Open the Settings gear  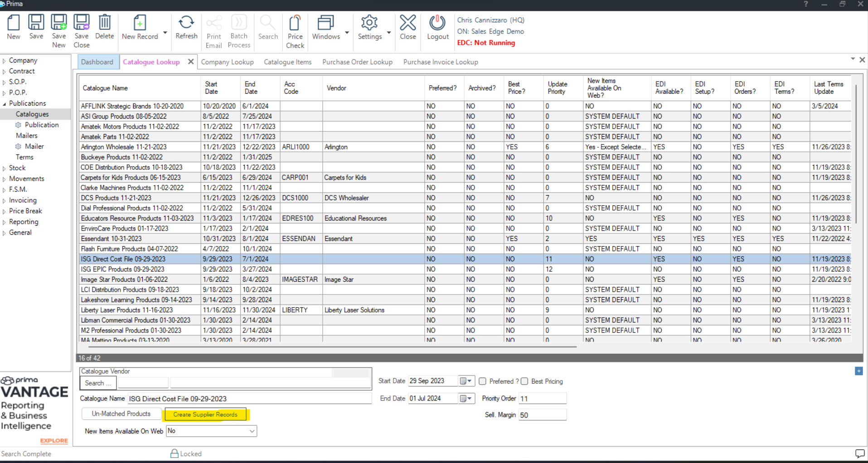(x=369, y=23)
